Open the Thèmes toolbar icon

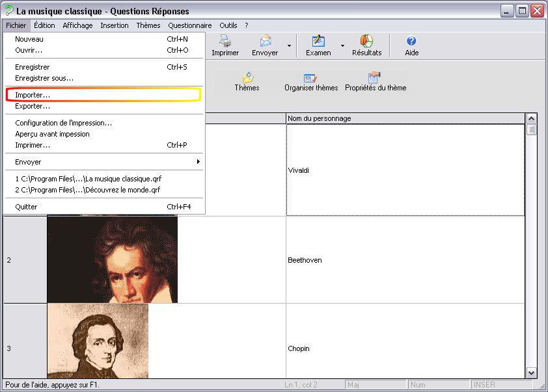(247, 77)
